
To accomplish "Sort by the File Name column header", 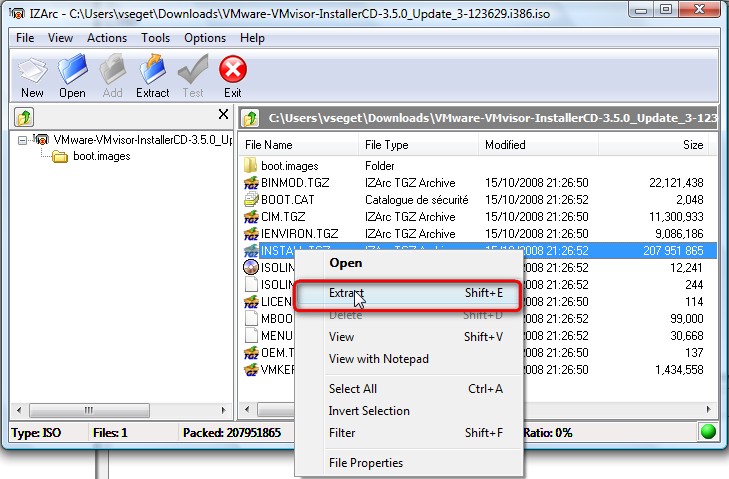I will tap(298, 145).
